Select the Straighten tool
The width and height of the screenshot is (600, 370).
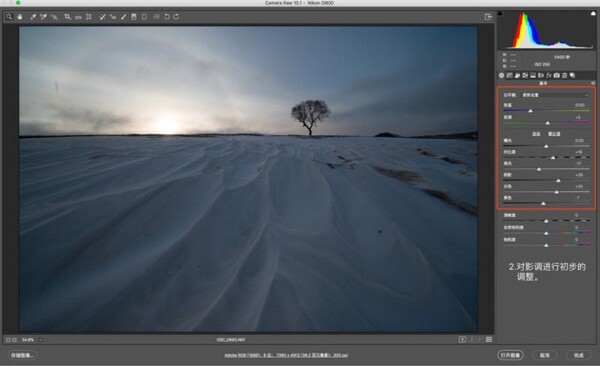[x=78, y=16]
